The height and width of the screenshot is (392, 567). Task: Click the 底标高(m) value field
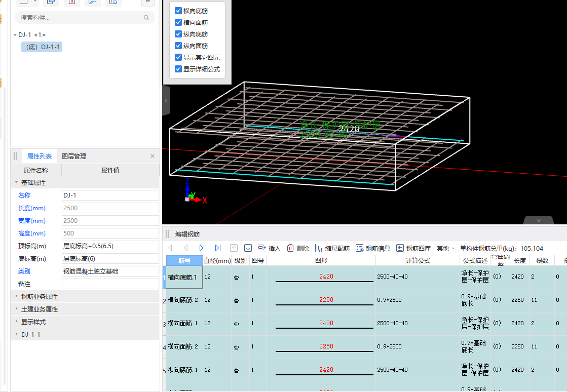click(x=110, y=259)
